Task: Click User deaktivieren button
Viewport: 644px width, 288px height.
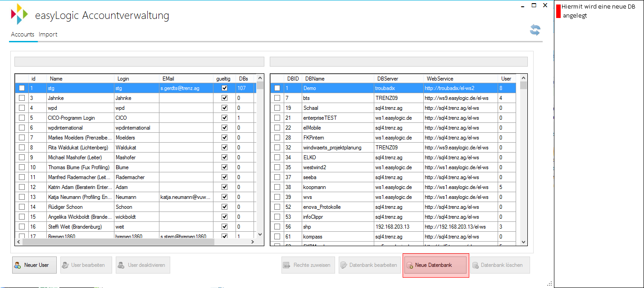Action: tap(143, 265)
